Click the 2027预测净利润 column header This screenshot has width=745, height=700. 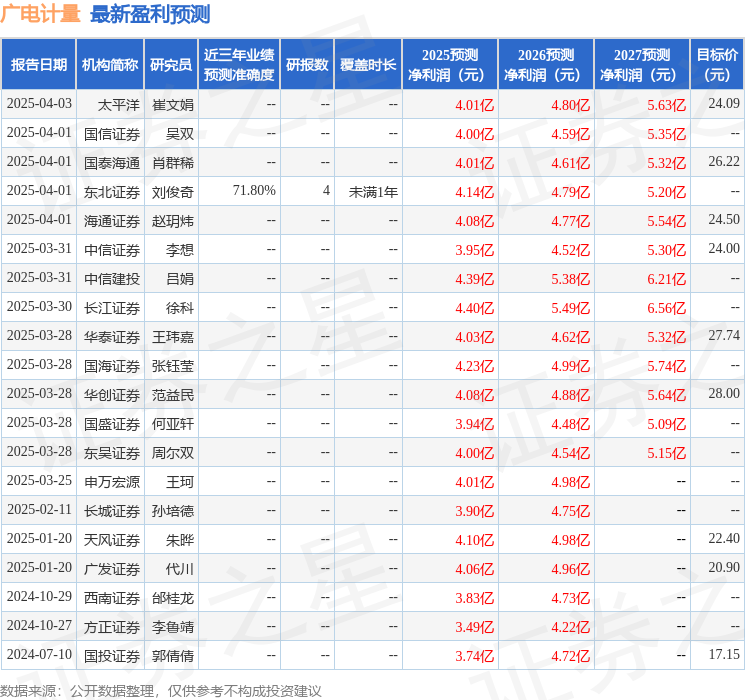point(642,65)
